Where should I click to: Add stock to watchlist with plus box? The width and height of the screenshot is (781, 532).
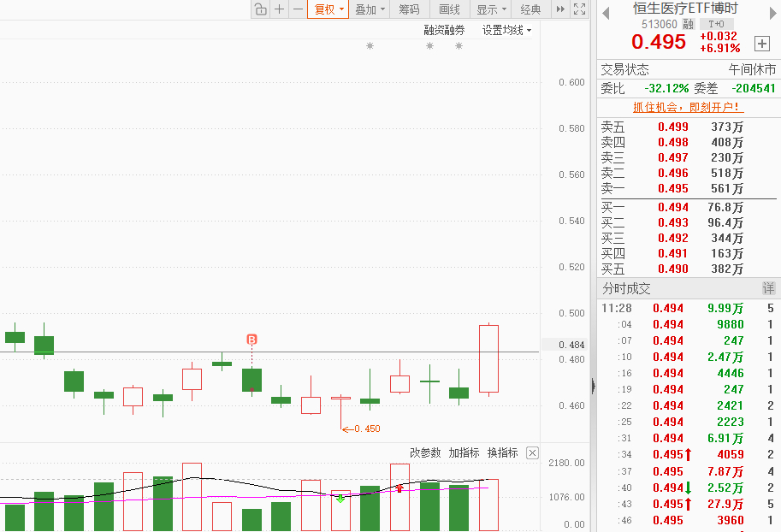pos(762,44)
